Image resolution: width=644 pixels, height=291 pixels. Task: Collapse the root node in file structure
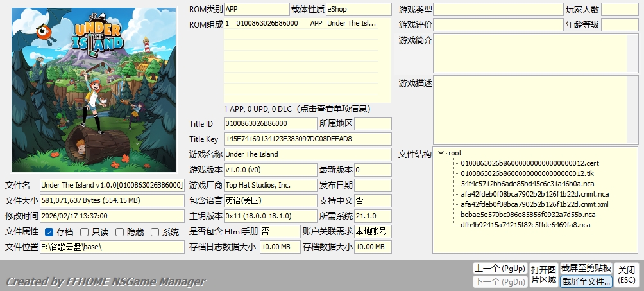tap(441, 153)
